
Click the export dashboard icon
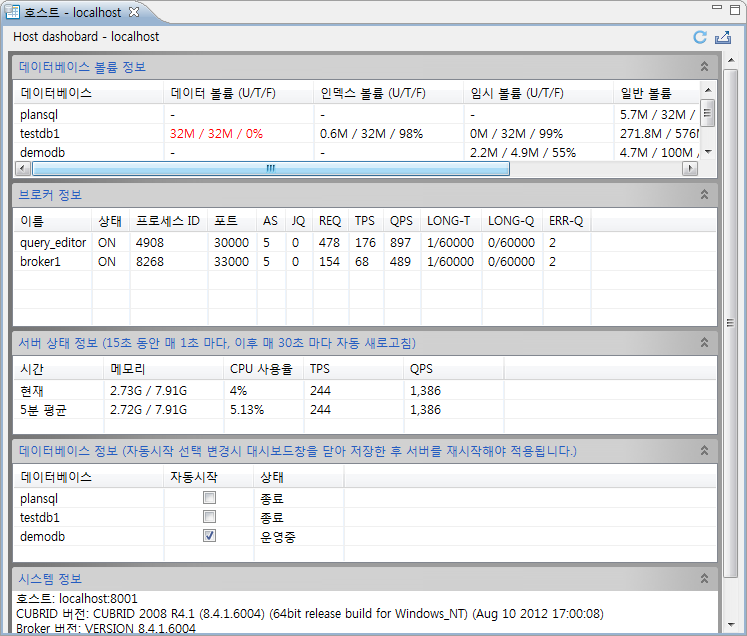click(723, 37)
